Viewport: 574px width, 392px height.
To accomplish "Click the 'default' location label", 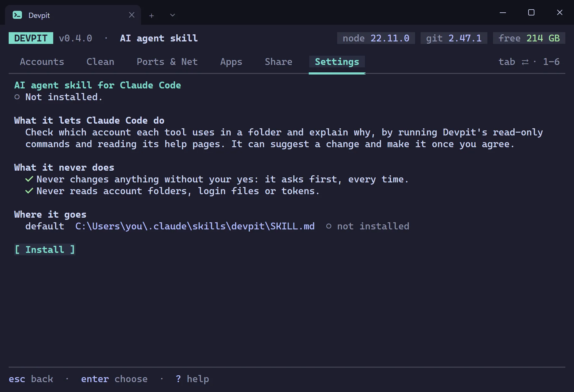I will click(x=45, y=226).
